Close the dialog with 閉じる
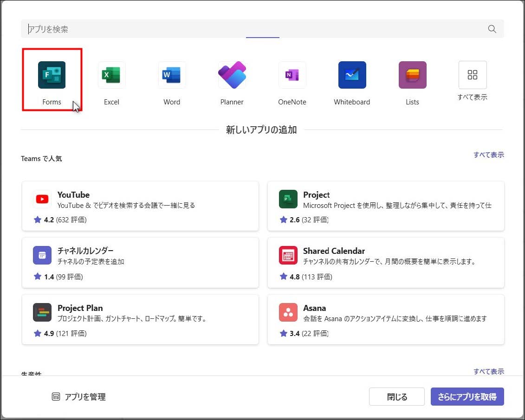The height and width of the screenshot is (420, 525). 397,397
